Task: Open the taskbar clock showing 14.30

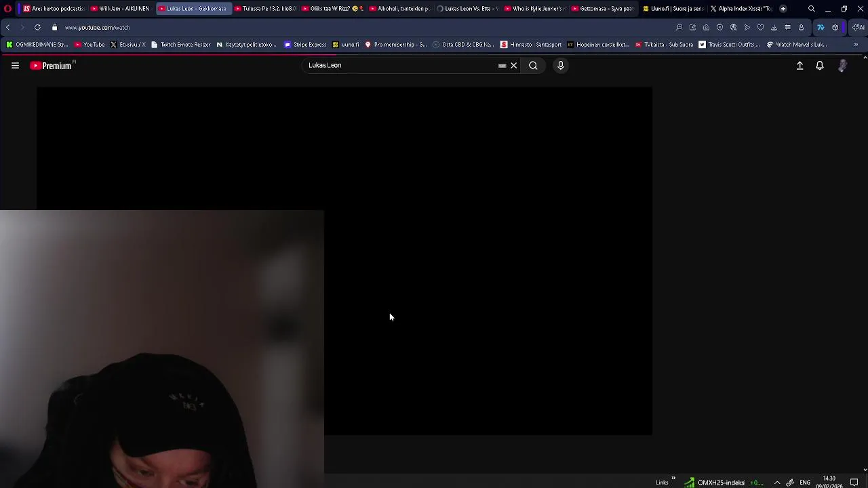Action: click(x=829, y=482)
